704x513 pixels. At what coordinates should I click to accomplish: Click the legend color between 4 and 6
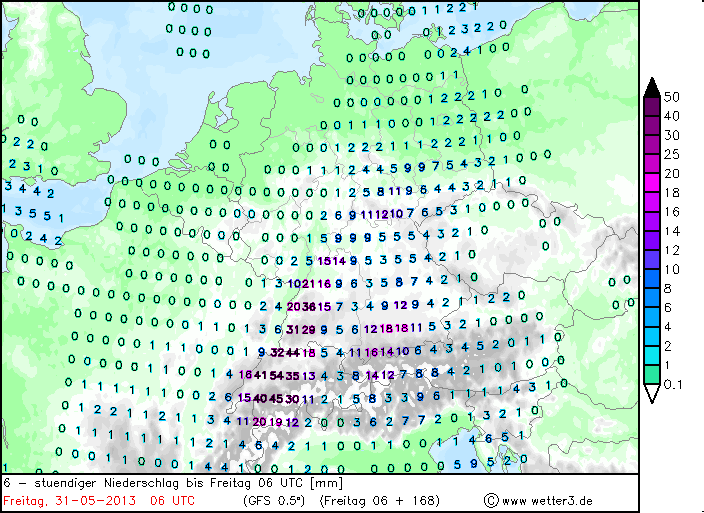coord(652,317)
